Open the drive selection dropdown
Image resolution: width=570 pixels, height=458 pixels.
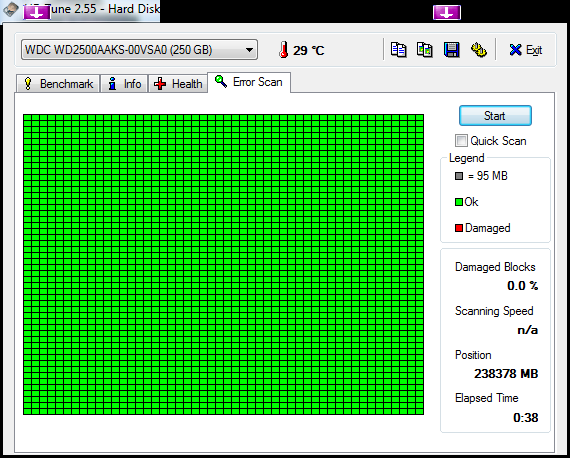tap(140, 50)
